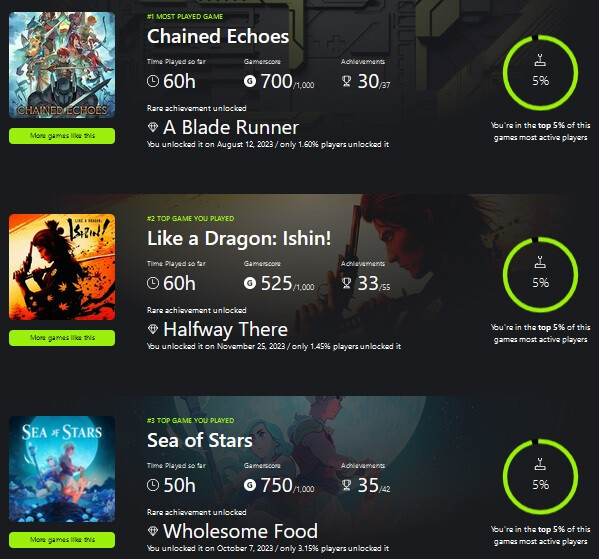This screenshot has width=599, height=559.
Task: Click the clock icon beside Chained Echoes 60h
Action: click(x=153, y=81)
